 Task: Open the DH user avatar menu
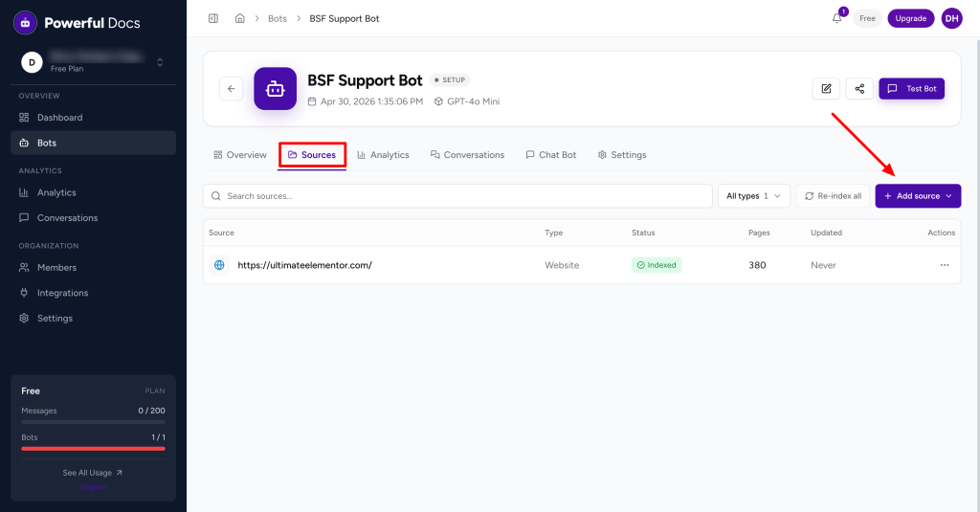952,18
